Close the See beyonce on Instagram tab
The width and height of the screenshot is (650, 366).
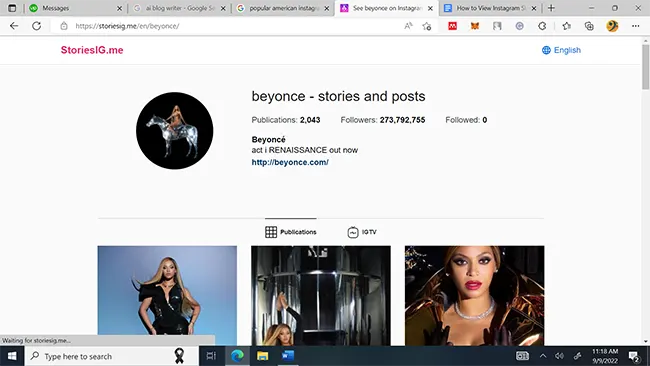[430, 8]
